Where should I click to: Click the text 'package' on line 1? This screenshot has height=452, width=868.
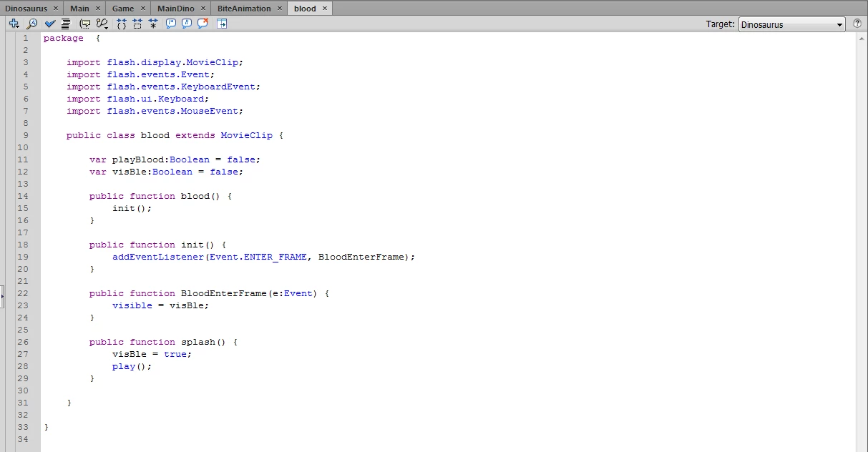(x=64, y=38)
